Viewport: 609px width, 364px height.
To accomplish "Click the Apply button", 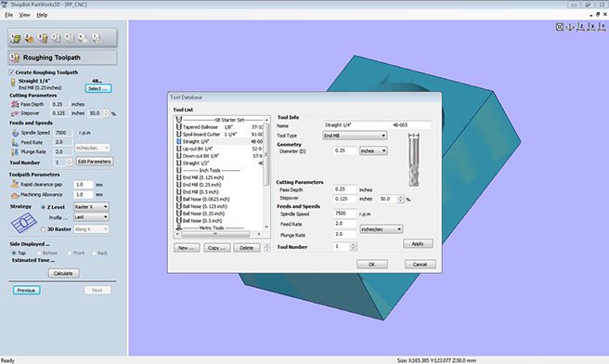I will tap(418, 243).
